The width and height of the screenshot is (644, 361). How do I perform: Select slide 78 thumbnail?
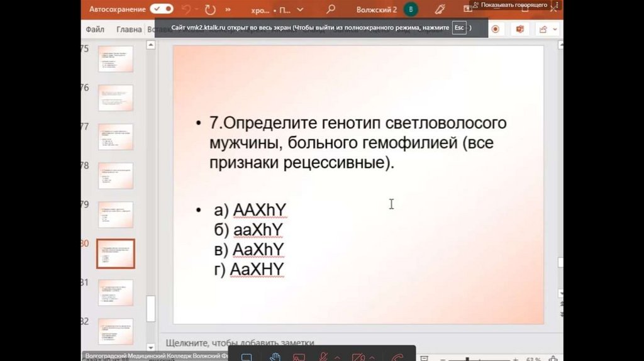click(x=115, y=175)
